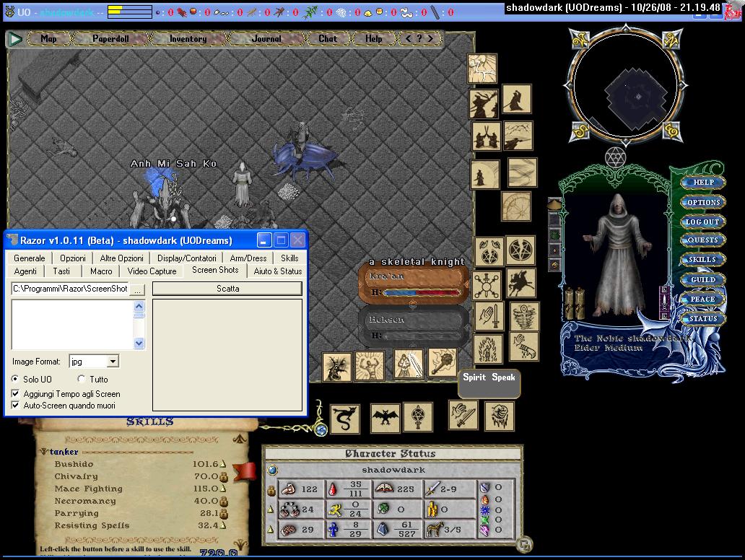Image resolution: width=745 pixels, height=560 pixels.
Task: Use the two crossed-sword samurai spell icon
Action: click(486, 136)
